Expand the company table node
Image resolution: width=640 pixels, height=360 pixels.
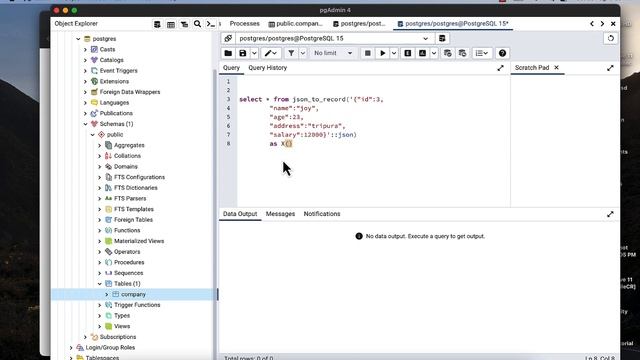[107, 294]
